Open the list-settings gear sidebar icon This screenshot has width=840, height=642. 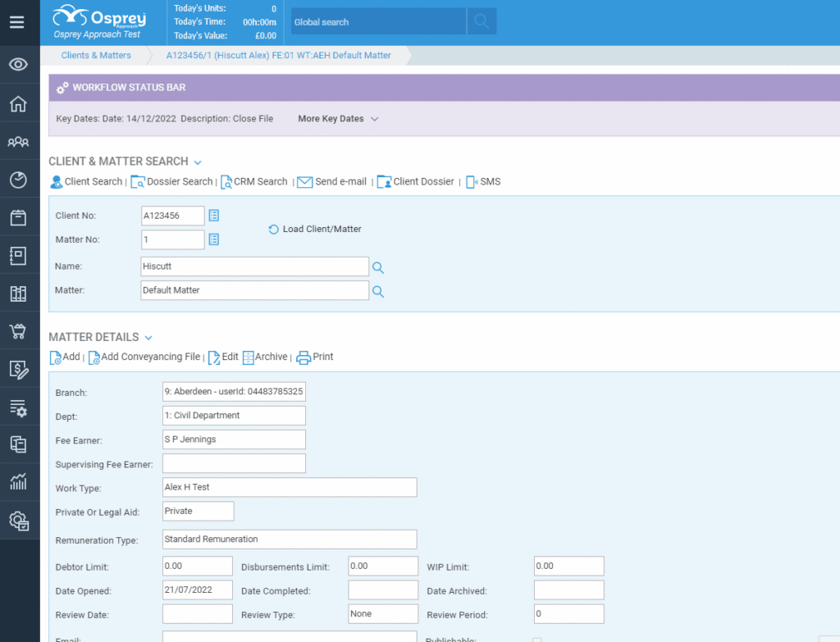(x=18, y=408)
